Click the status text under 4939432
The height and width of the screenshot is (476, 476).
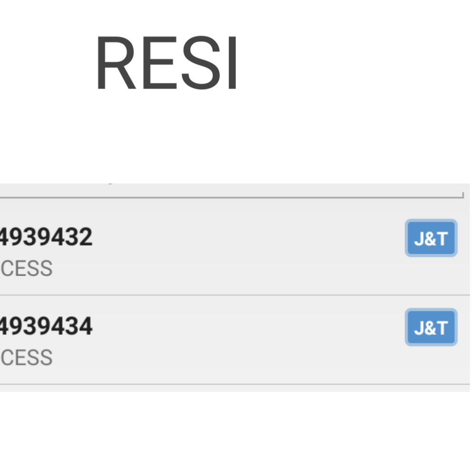[x=27, y=268]
